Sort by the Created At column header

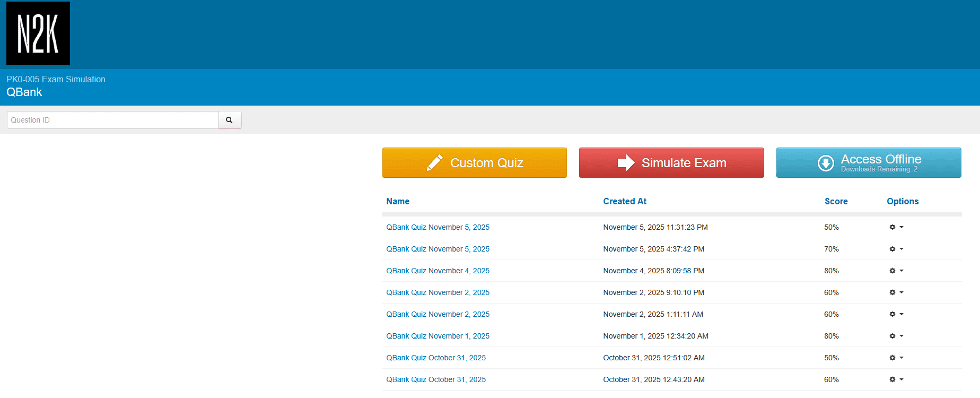pos(625,201)
